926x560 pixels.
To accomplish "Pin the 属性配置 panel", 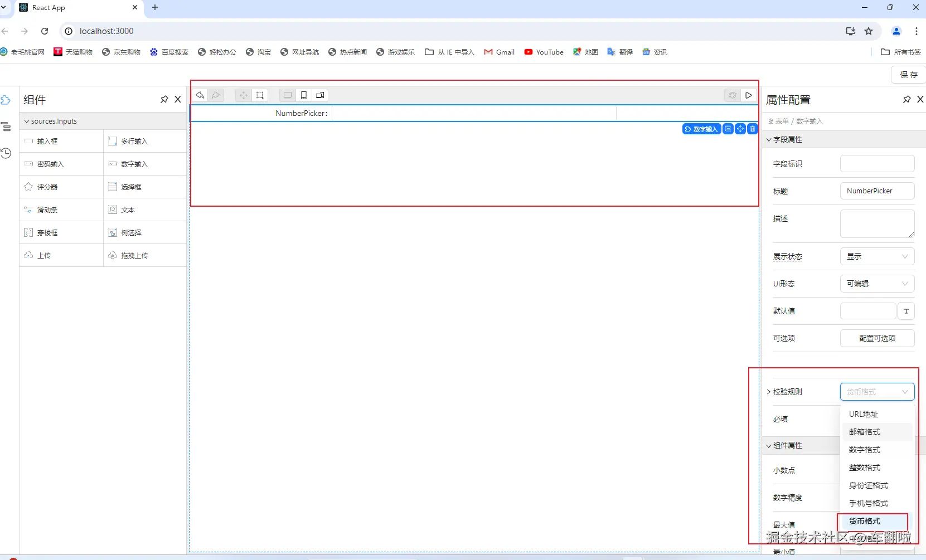I will pos(906,99).
